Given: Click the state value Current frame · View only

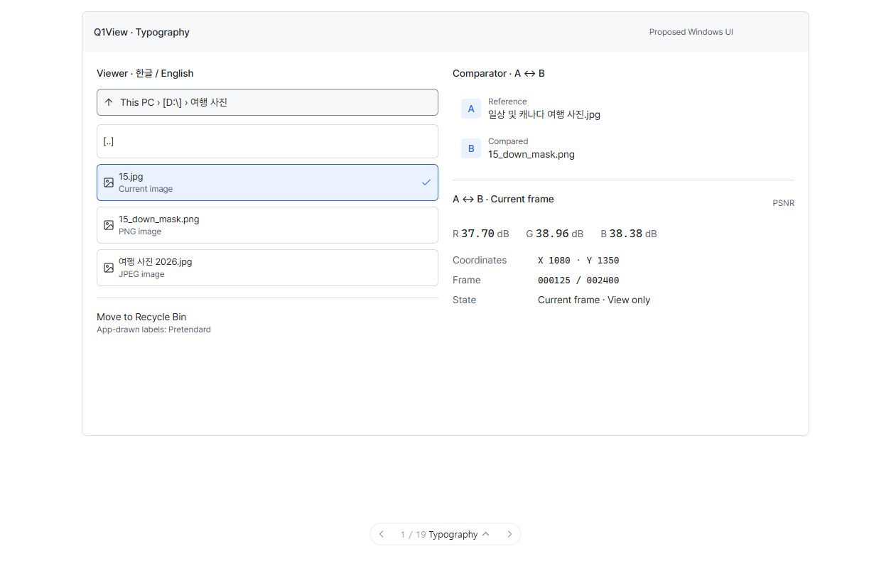Looking at the screenshot, I should pos(594,300).
